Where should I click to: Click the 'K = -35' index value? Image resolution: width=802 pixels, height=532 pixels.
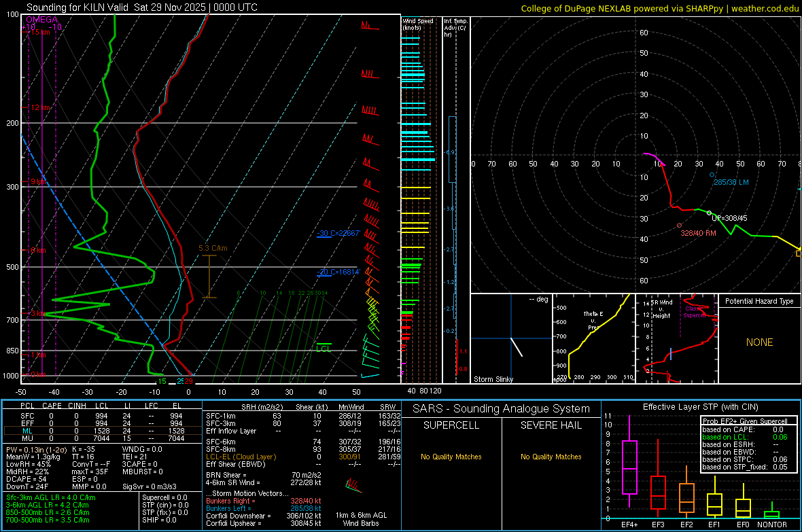click(x=84, y=449)
